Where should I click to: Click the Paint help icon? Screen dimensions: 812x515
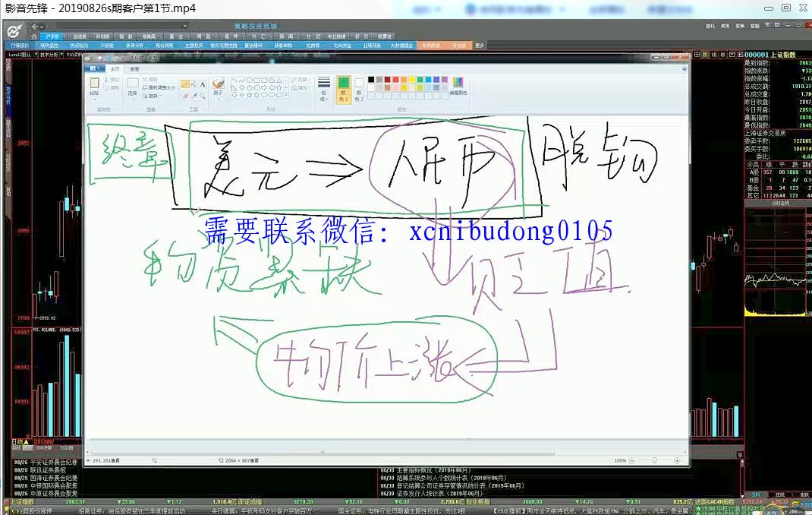pyautogui.click(x=685, y=68)
